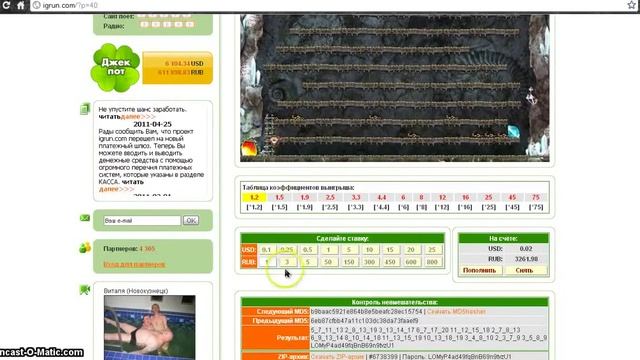
Task: Place a 5 USD bet
Action: [349, 249]
